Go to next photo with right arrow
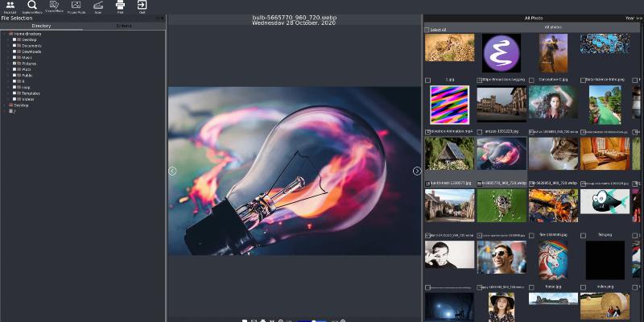Image resolution: width=644 pixels, height=322 pixels. 417,171
